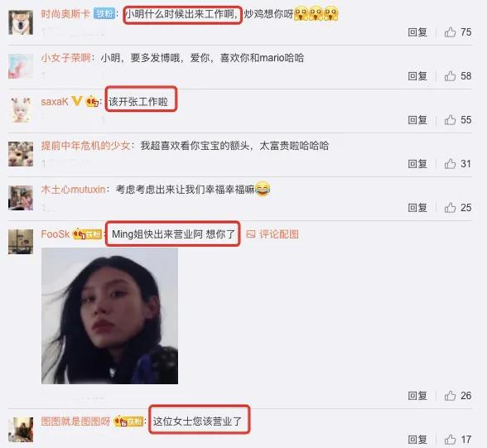Like the comment with 75 likes
The height and width of the screenshot is (448, 487).
tap(450, 32)
